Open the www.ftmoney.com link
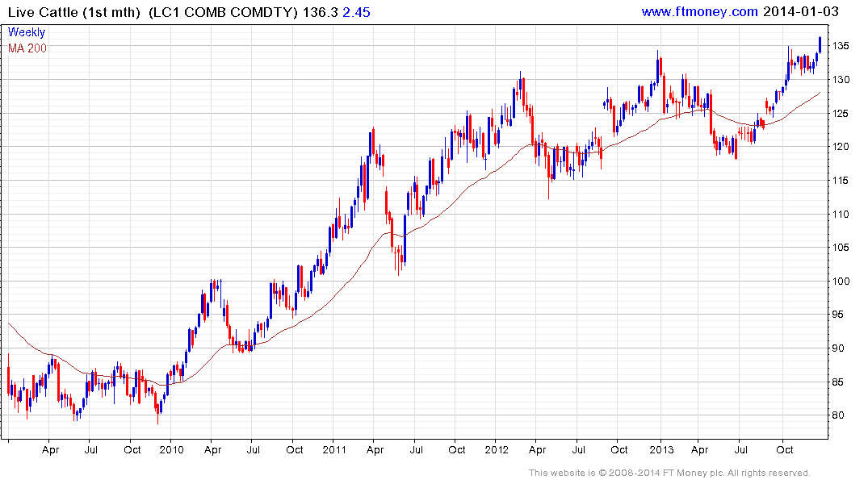This screenshot has width=868, height=484. point(699,11)
